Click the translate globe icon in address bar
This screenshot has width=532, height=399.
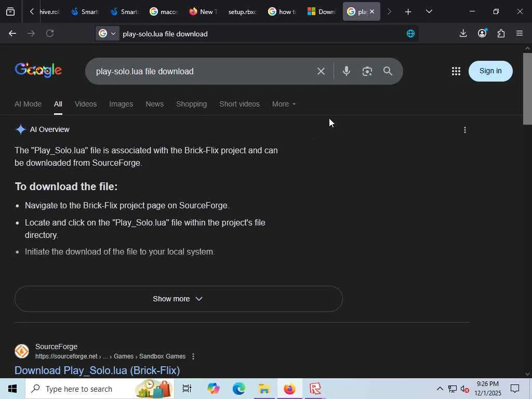(x=410, y=33)
